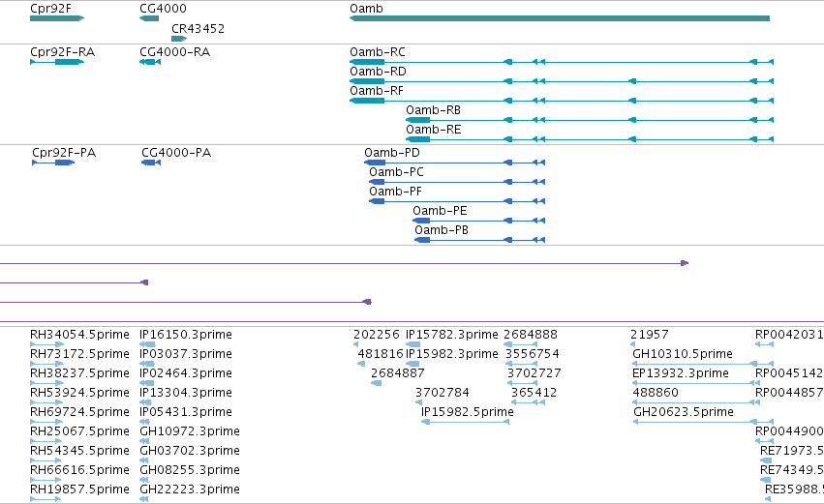
Task: Click the 21957 feature label
Action: [650, 335]
